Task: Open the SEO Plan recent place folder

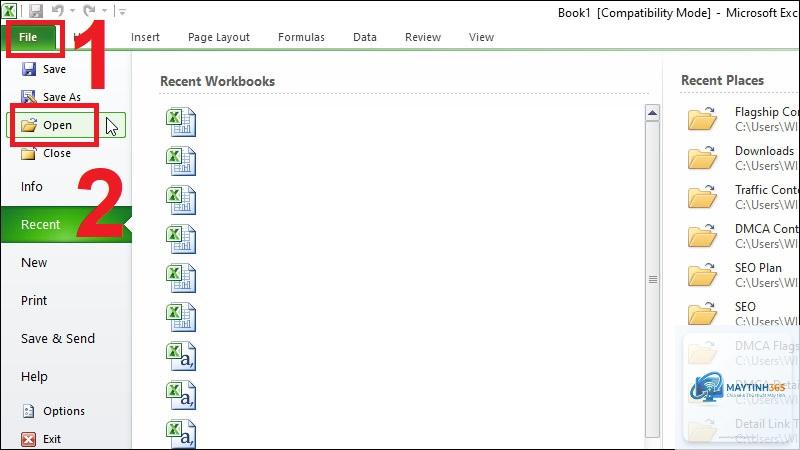Action: tap(702, 274)
